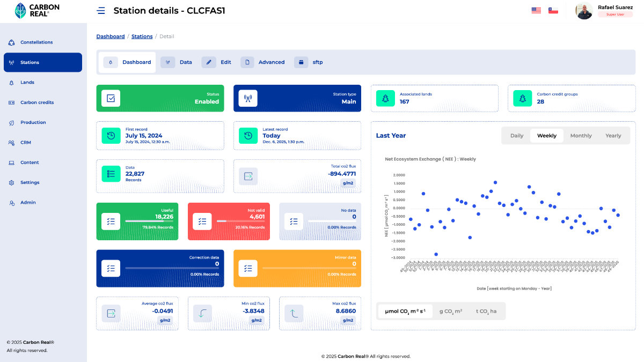Click the CRM sidebar icon
The image size is (644, 362).
point(12,142)
